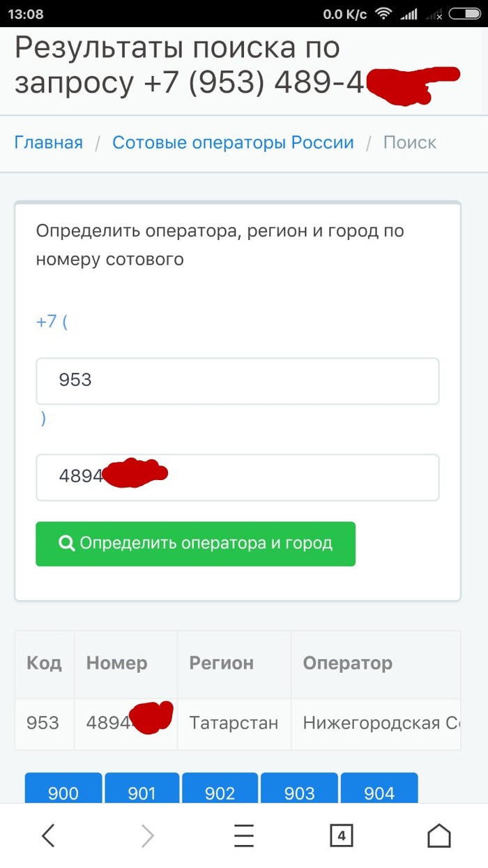The width and height of the screenshot is (488, 868).
Task: Open the Главная breadcrumb link
Action: 49,143
